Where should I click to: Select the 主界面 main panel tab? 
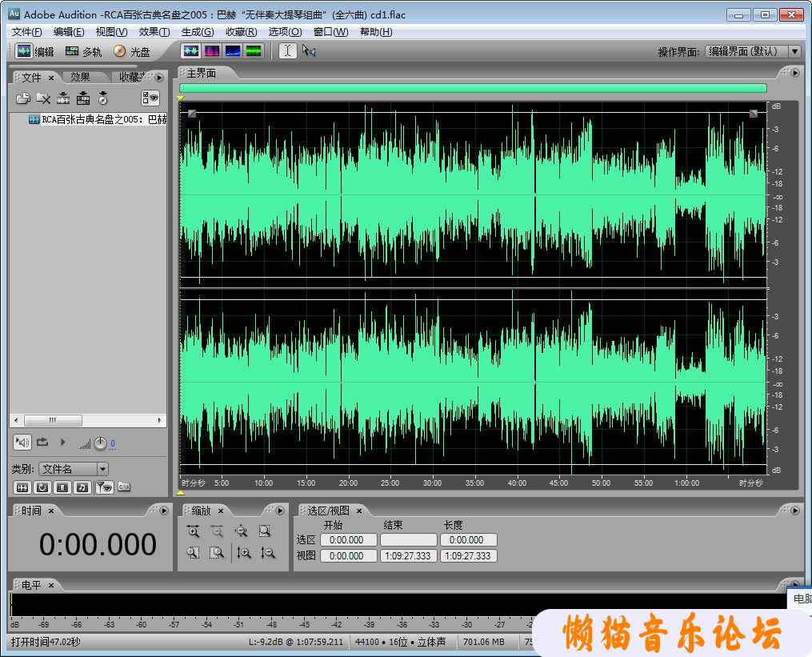pos(202,74)
